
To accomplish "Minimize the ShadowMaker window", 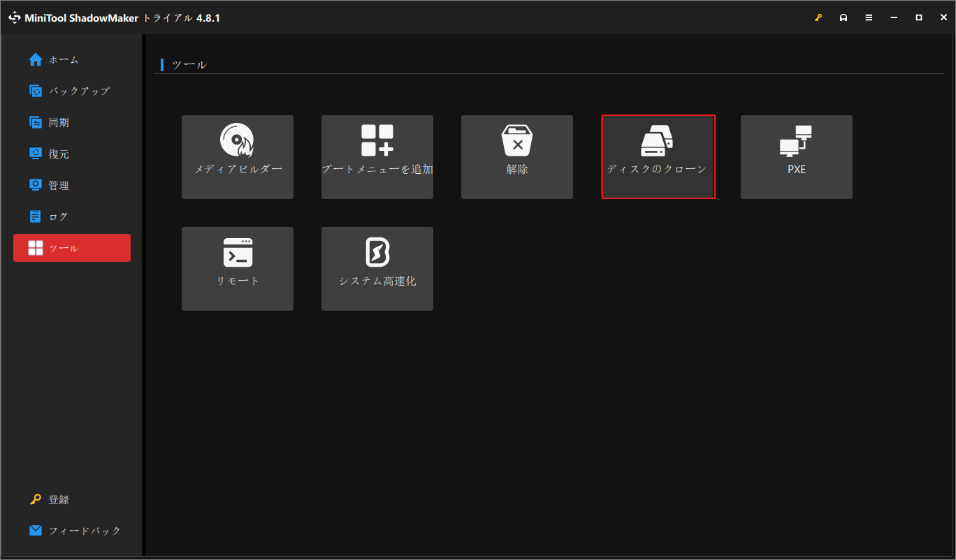I will pos(894,17).
